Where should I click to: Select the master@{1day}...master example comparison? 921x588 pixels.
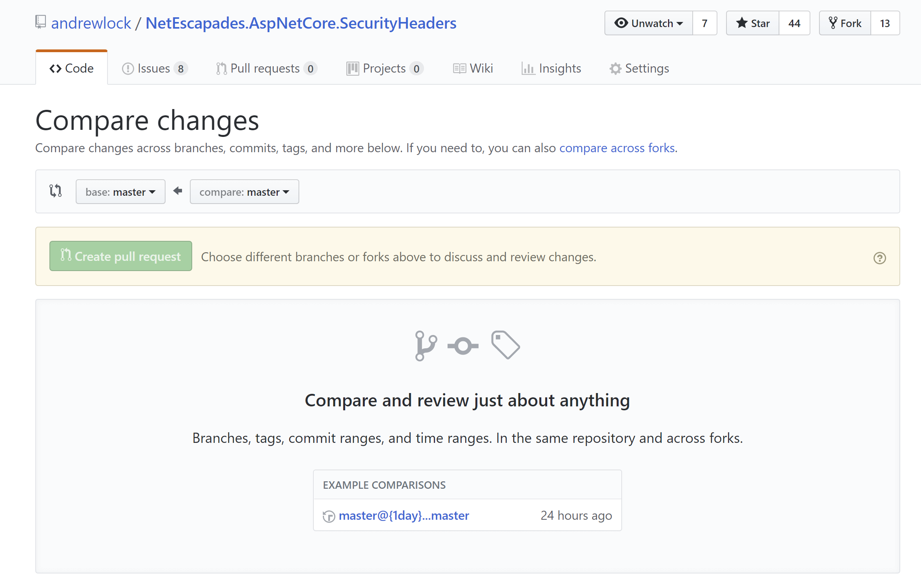point(404,515)
